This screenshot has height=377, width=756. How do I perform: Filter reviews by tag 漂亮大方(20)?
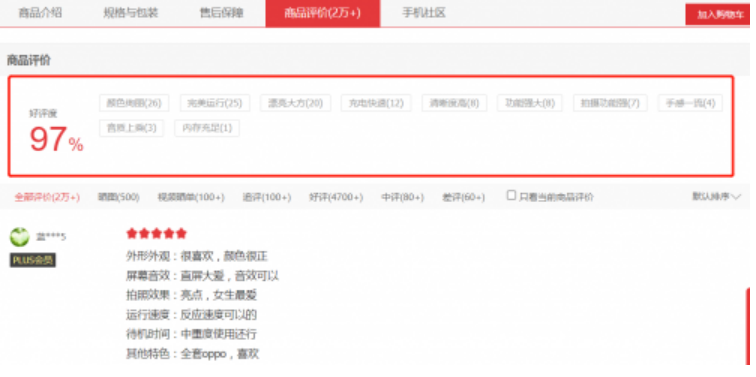click(x=296, y=103)
